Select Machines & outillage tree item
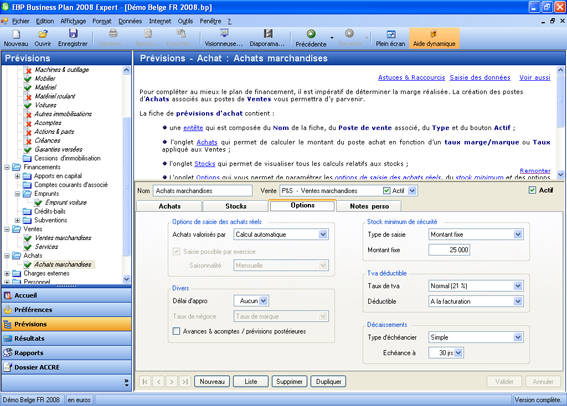The image size is (567, 406). pos(62,69)
